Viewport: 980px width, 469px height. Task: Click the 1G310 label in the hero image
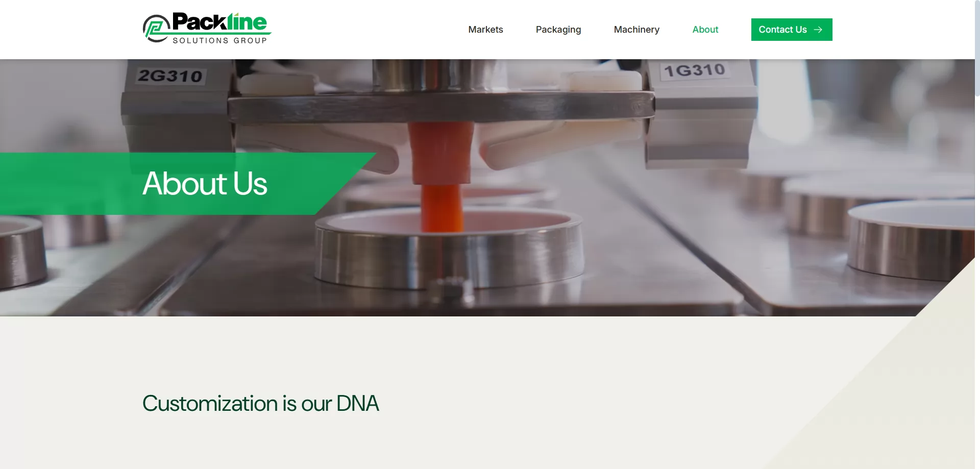pos(695,70)
